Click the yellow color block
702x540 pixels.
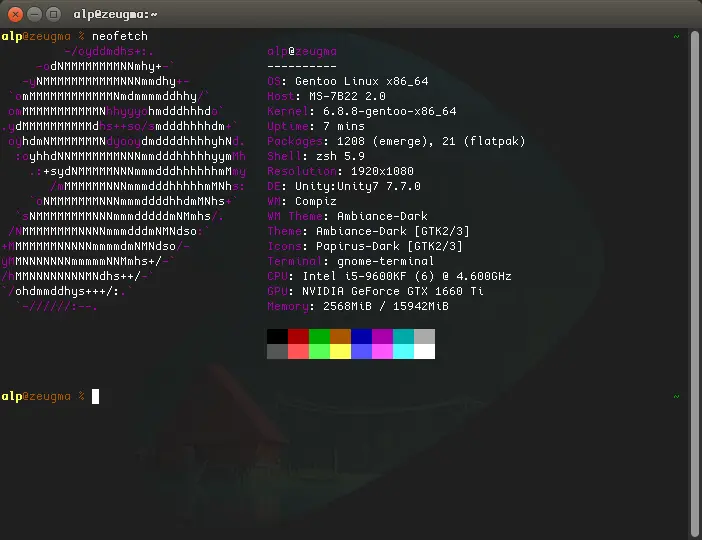(341, 351)
